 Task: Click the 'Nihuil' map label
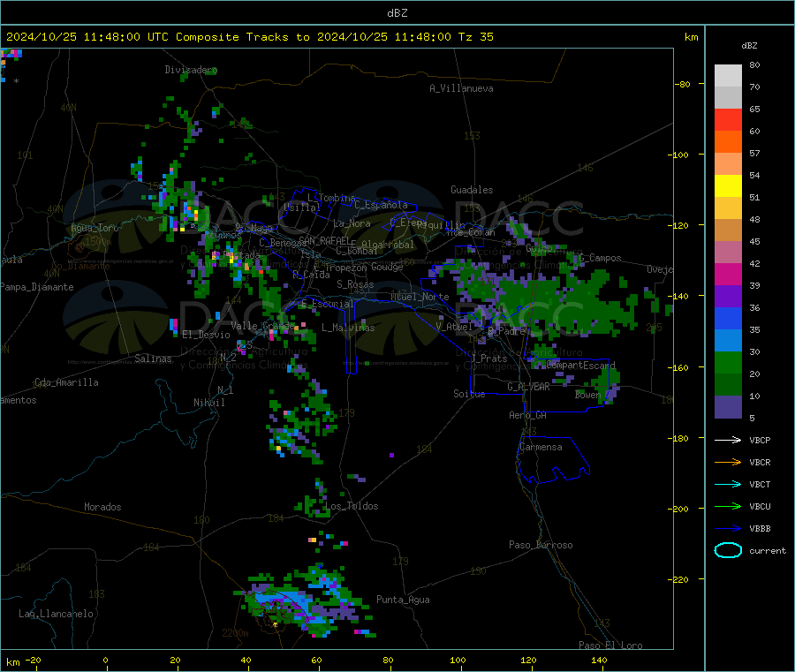click(x=209, y=403)
